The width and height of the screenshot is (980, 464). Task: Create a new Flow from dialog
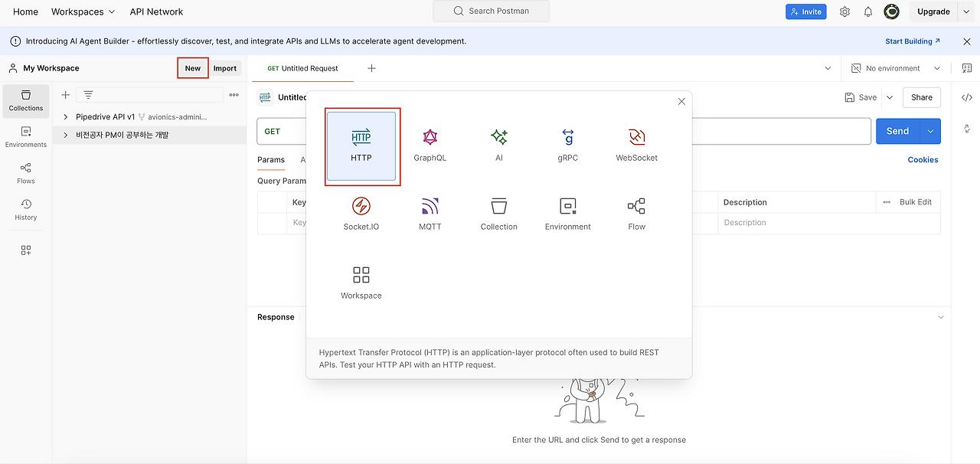[637, 215]
